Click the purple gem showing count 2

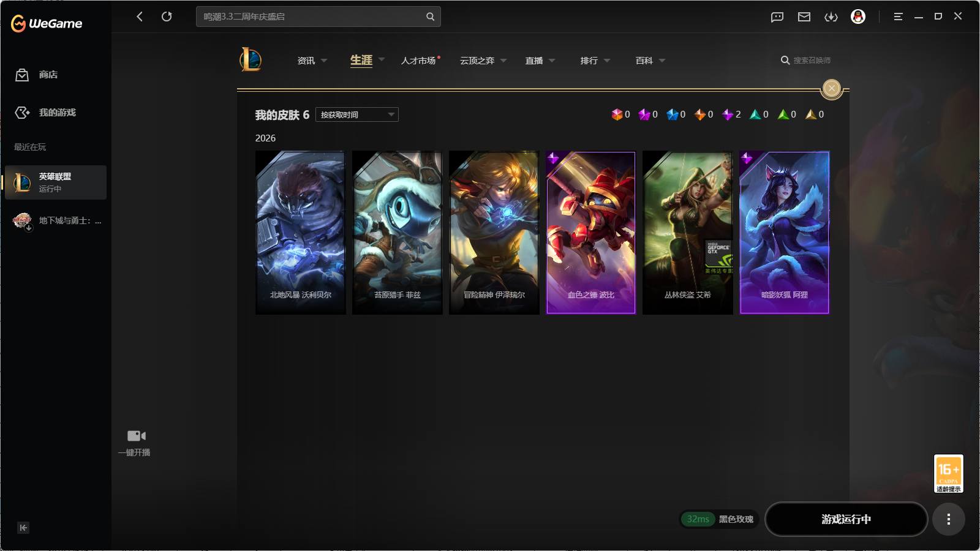728,114
